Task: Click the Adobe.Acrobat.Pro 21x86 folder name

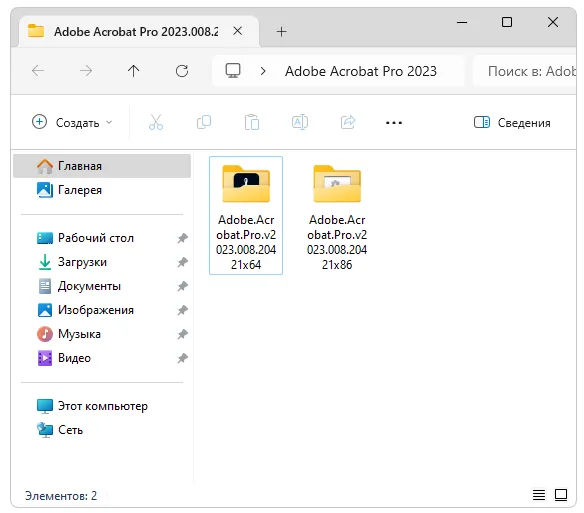Action: click(x=337, y=242)
